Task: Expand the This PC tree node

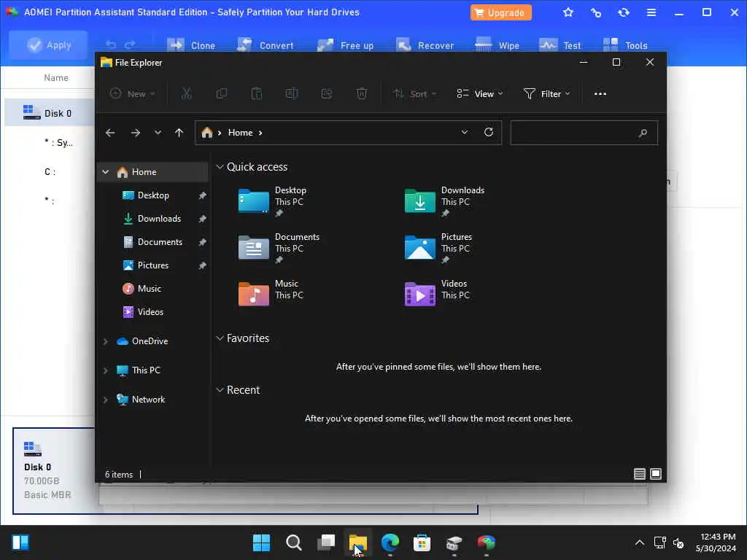Action: pyautogui.click(x=106, y=370)
